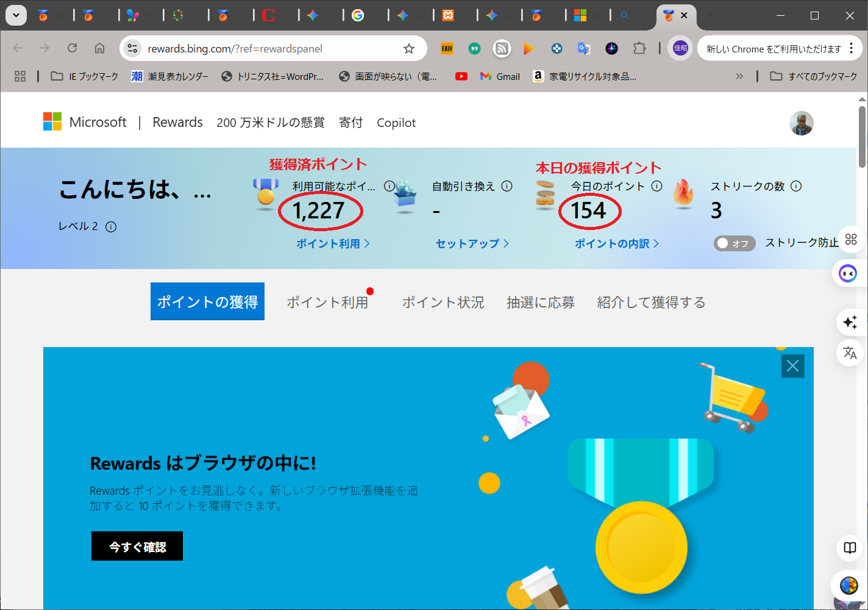Switch to the ポイント利用 tab
This screenshot has height=610, width=868.
[327, 302]
